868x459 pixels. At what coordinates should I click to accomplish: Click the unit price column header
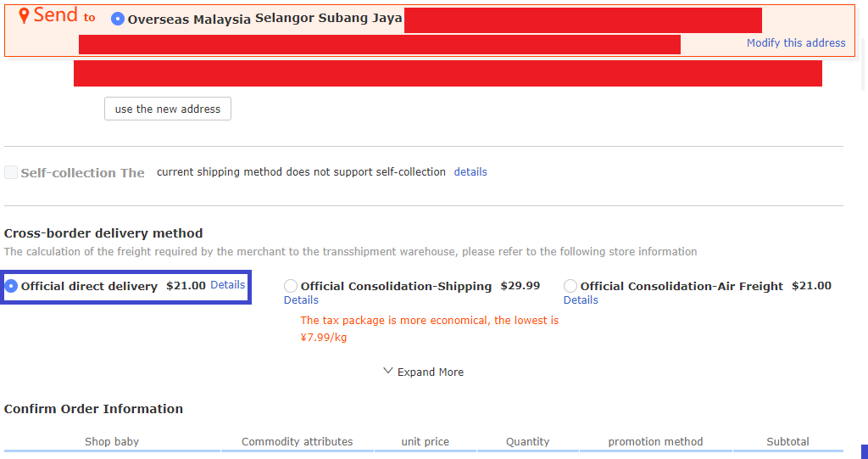tap(425, 442)
